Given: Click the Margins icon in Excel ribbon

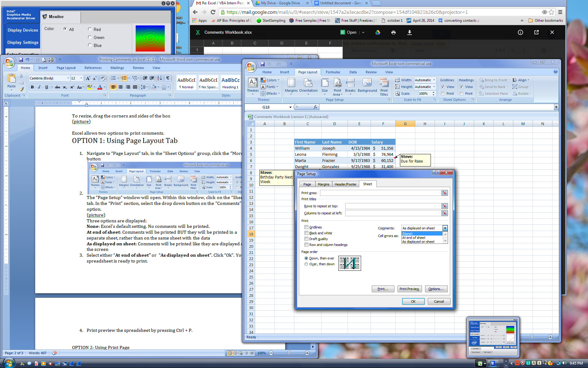Looking at the screenshot, I should click(291, 86).
